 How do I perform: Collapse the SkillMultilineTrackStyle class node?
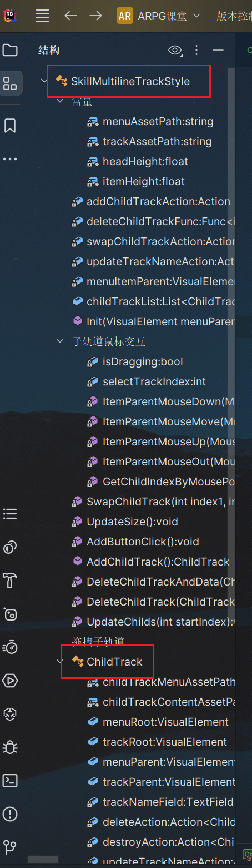tap(44, 81)
